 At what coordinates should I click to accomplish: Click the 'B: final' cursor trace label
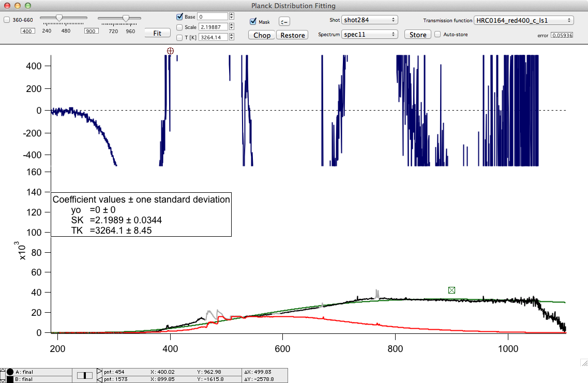[x=24, y=379]
